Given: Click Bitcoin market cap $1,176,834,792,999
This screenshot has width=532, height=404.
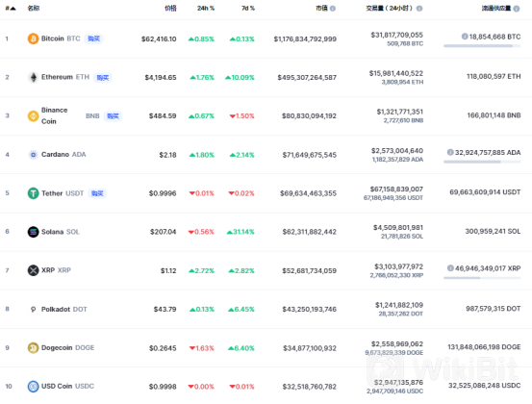Looking at the screenshot, I should coord(305,39).
